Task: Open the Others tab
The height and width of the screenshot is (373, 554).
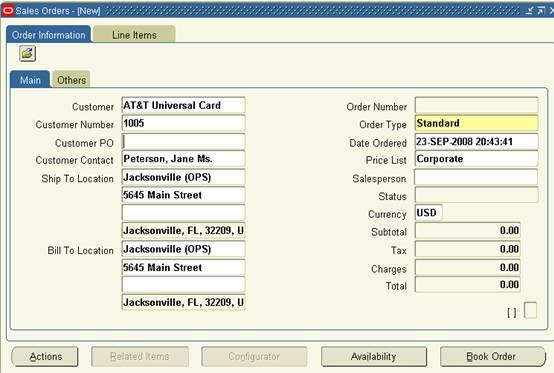Action: 71,80
